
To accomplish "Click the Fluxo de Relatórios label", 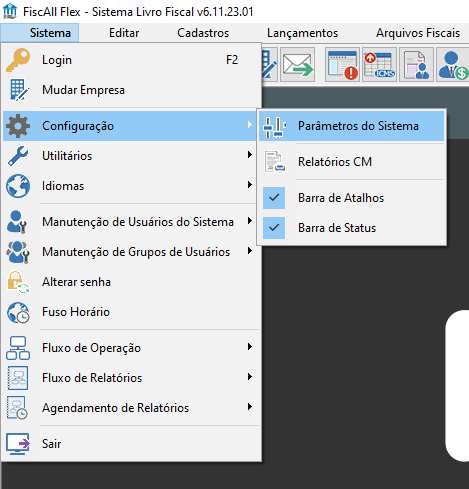I will tap(92, 378).
